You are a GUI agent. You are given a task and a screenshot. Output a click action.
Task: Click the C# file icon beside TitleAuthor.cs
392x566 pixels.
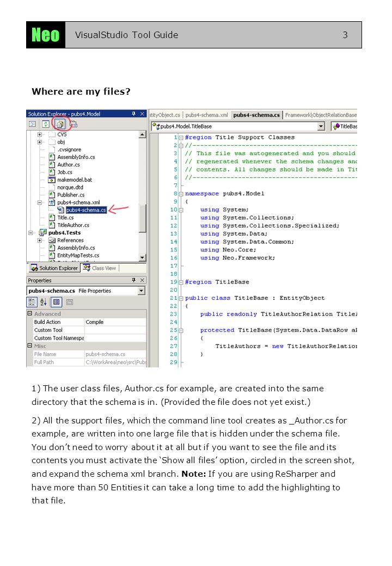click(x=52, y=225)
